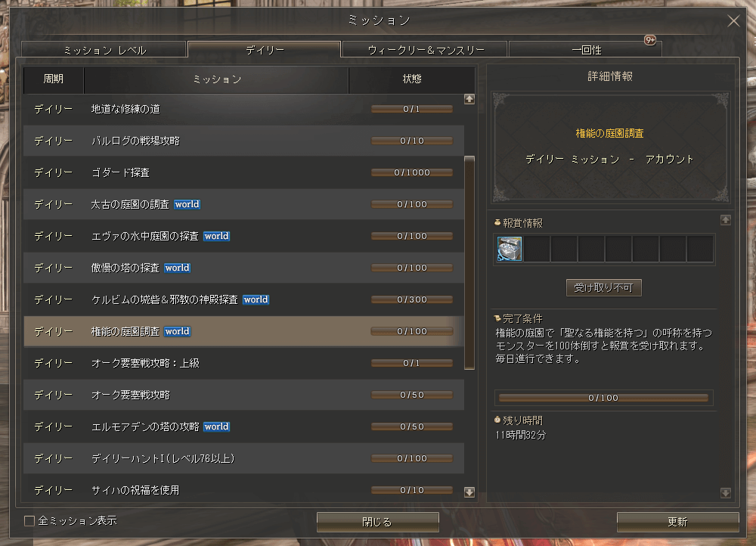
Task: Click the reward item icon in 報賞情報
Action: click(510, 250)
